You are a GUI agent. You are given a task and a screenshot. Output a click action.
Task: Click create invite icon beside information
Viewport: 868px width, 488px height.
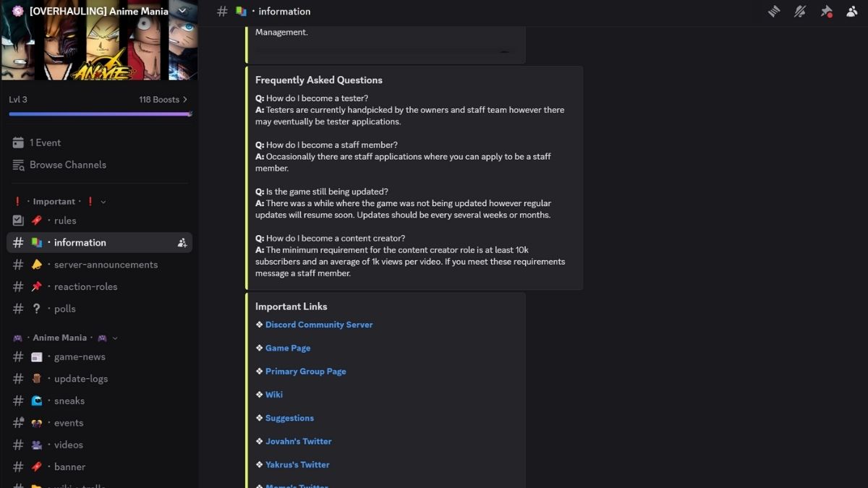pyautogui.click(x=182, y=243)
